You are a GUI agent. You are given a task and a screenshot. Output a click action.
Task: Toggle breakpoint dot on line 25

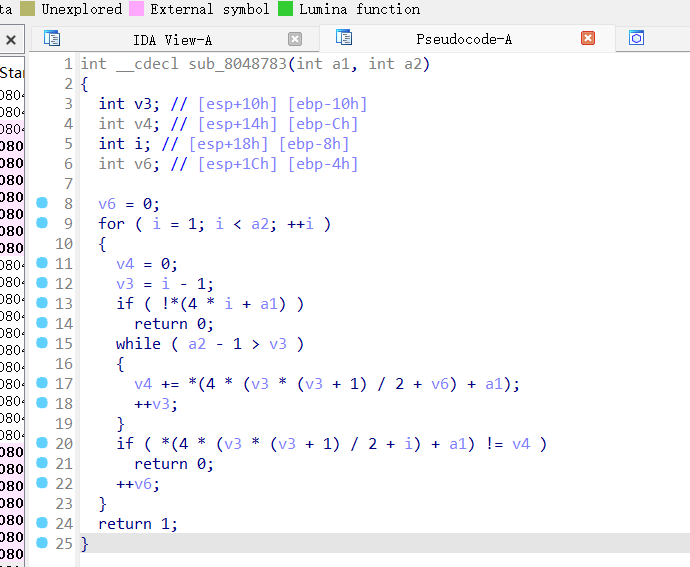[x=42, y=543]
